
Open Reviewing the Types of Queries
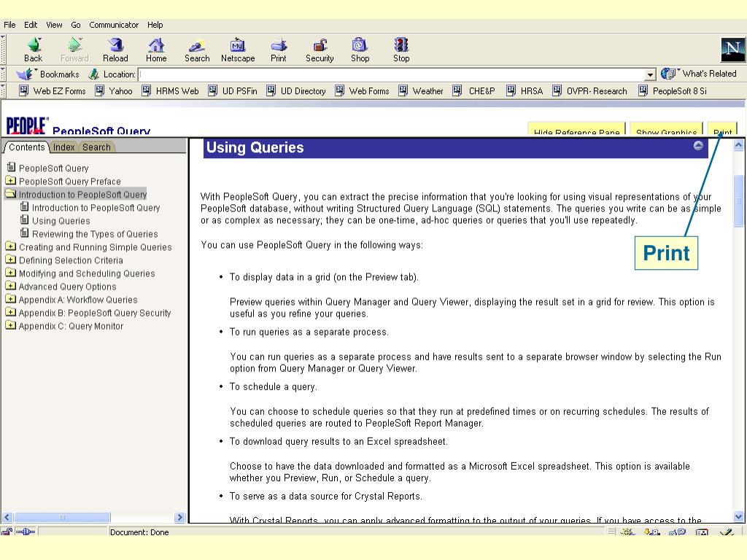[95, 234]
